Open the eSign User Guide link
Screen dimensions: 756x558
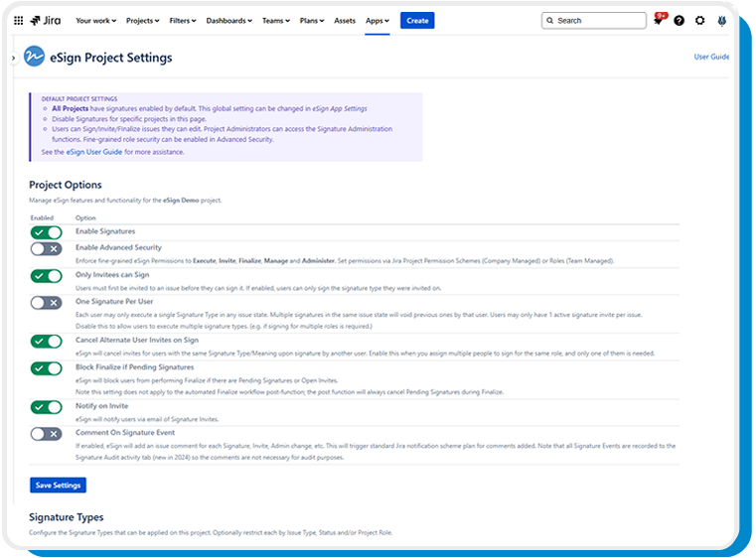click(94, 152)
